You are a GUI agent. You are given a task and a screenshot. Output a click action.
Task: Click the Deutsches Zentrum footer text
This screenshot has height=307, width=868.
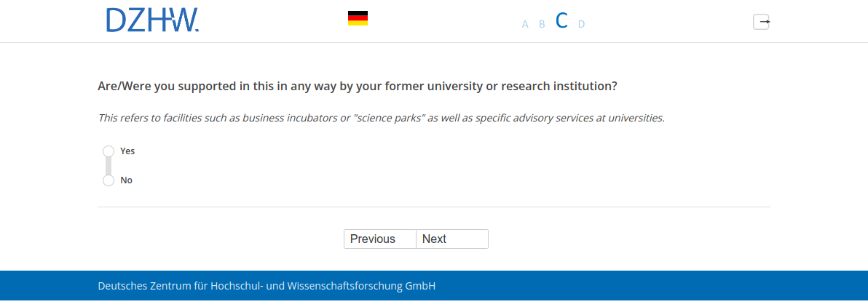point(267,286)
